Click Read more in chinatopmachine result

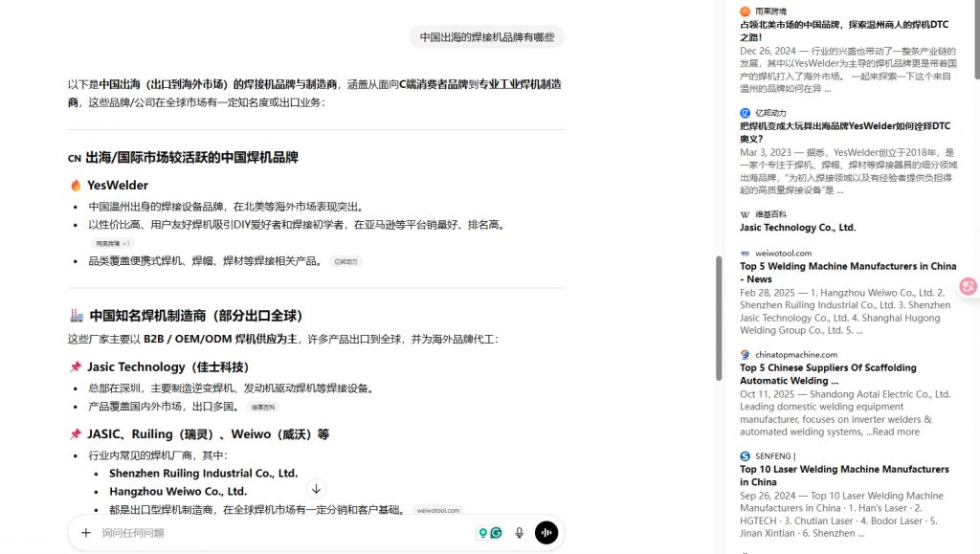(x=895, y=432)
